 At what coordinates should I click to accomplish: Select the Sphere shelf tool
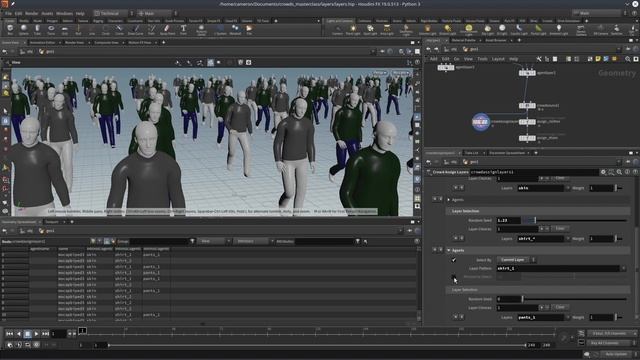pos(24,29)
